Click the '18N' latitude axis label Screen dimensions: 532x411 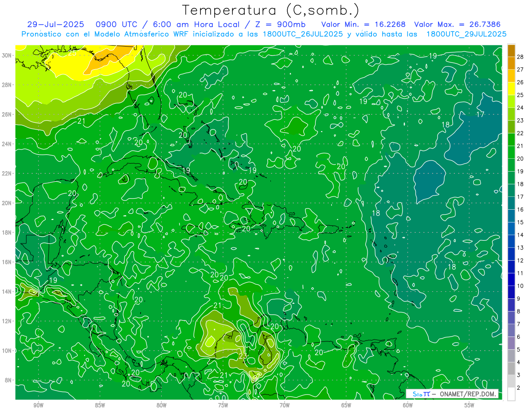coord(7,232)
